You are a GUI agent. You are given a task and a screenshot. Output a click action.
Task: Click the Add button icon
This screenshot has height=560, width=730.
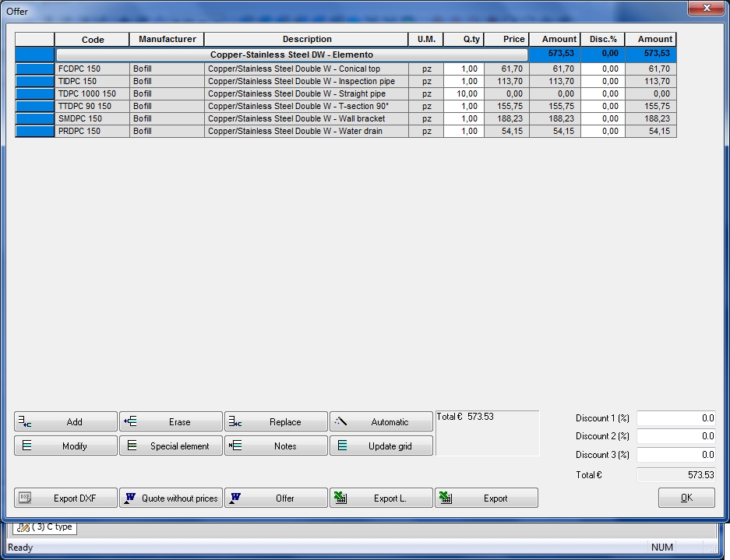(25, 421)
